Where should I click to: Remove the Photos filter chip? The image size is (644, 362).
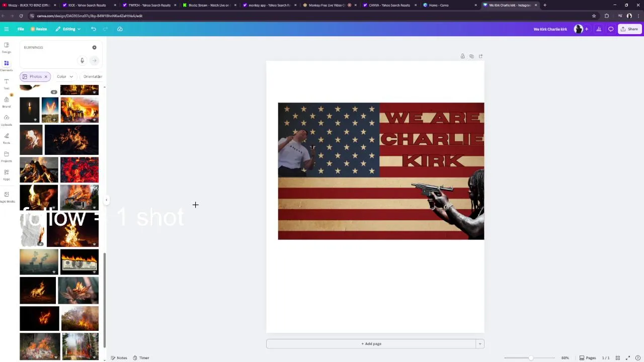tap(46, 76)
